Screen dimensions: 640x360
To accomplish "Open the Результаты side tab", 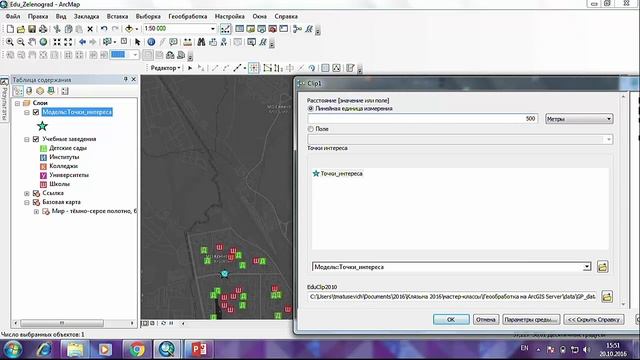I will (4, 99).
